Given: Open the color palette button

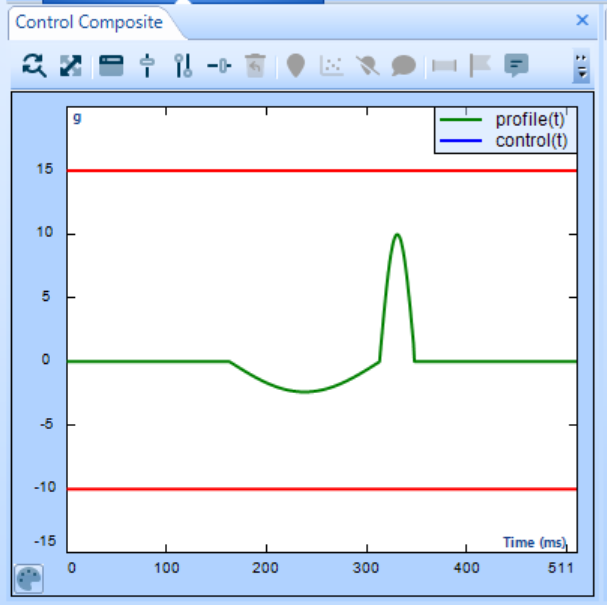Looking at the screenshot, I should click(29, 579).
